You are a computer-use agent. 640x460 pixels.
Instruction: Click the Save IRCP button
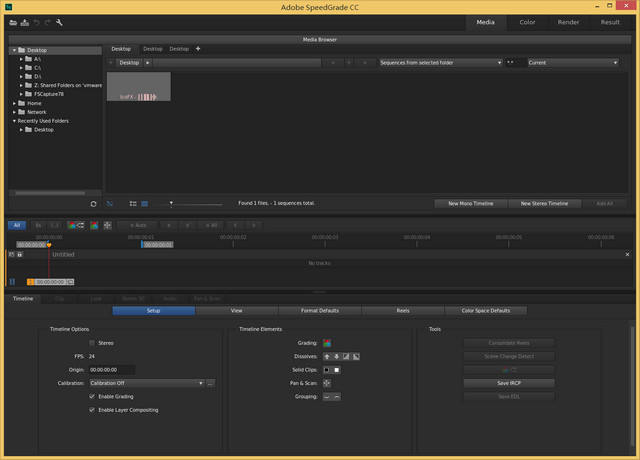pos(508,383)
